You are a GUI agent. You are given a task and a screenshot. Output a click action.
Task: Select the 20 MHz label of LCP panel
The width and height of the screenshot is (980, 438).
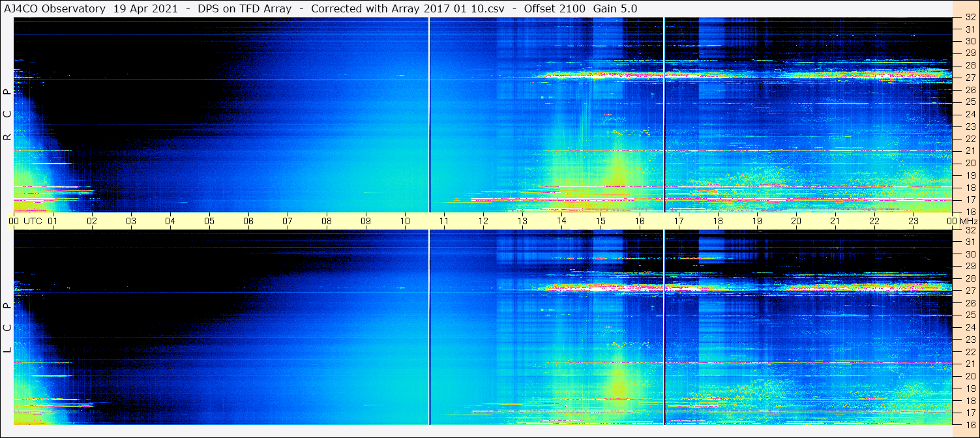970,376
